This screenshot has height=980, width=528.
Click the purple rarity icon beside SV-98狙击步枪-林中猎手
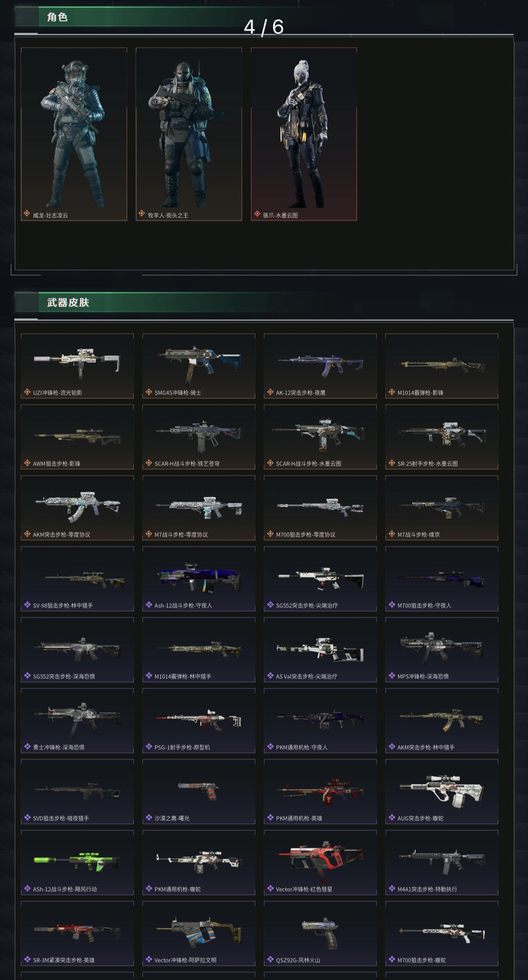[27, 605]
